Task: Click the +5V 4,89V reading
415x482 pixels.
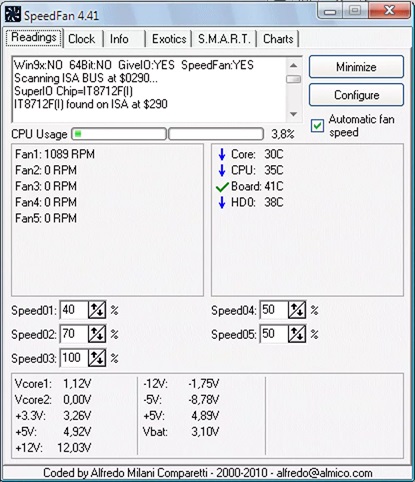Action: [x=181, y=416]
